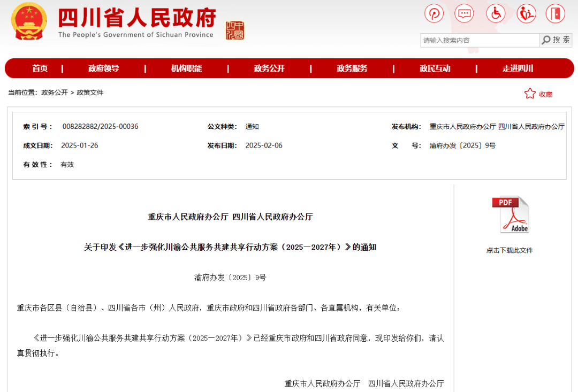The width and height of the screenshot is (578, 392).
Task: Open the 政务服务 navigation item
Action: 352,68
